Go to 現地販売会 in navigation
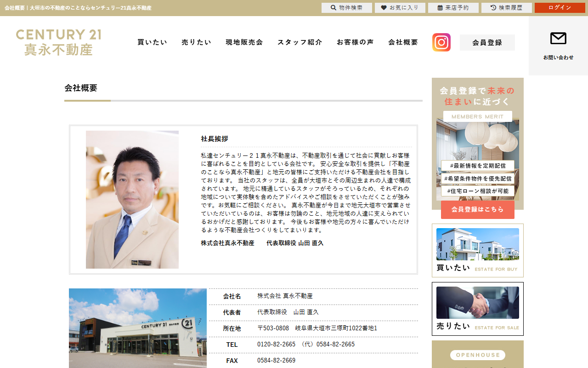Viewport: 588px width, 368px height. [244, 42]
